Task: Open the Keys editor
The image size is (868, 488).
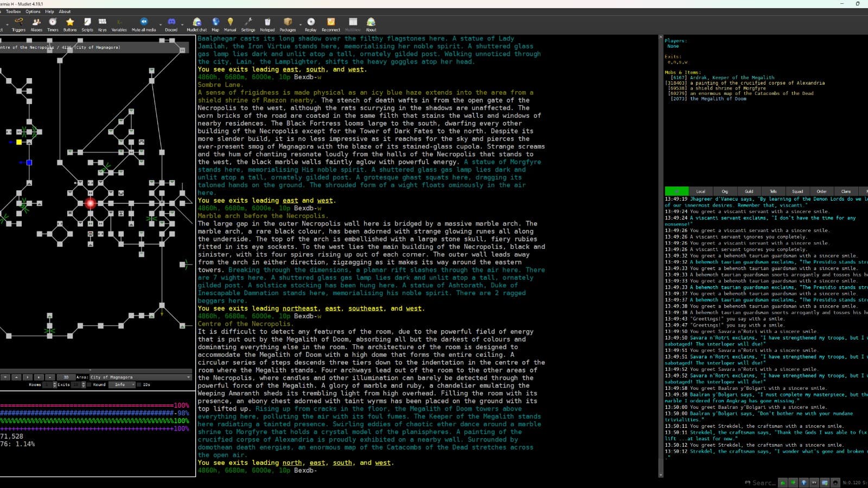Action: point(102,24)
